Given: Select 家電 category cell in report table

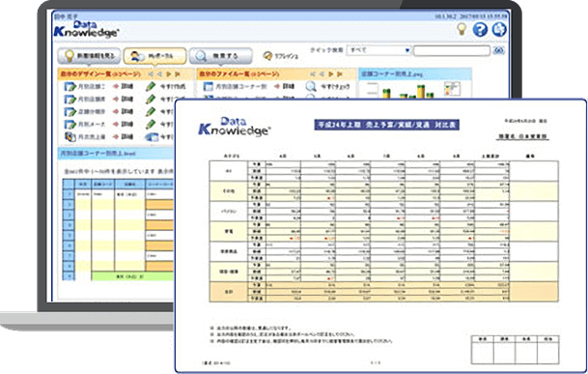Looking at the screenshot, I should tap(229, 232).
